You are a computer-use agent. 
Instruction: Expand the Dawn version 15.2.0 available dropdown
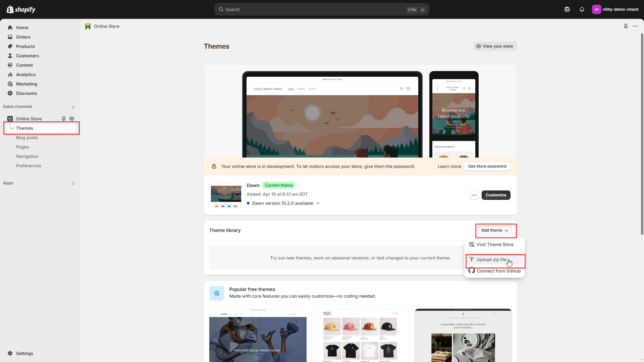pos(318,203)
